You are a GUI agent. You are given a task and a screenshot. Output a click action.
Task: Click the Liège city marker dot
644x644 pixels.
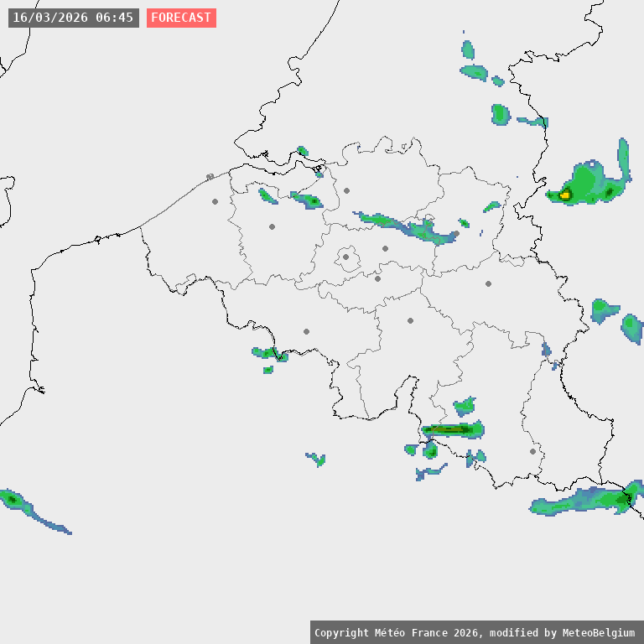pyautogui.click(x=488, y=283)
